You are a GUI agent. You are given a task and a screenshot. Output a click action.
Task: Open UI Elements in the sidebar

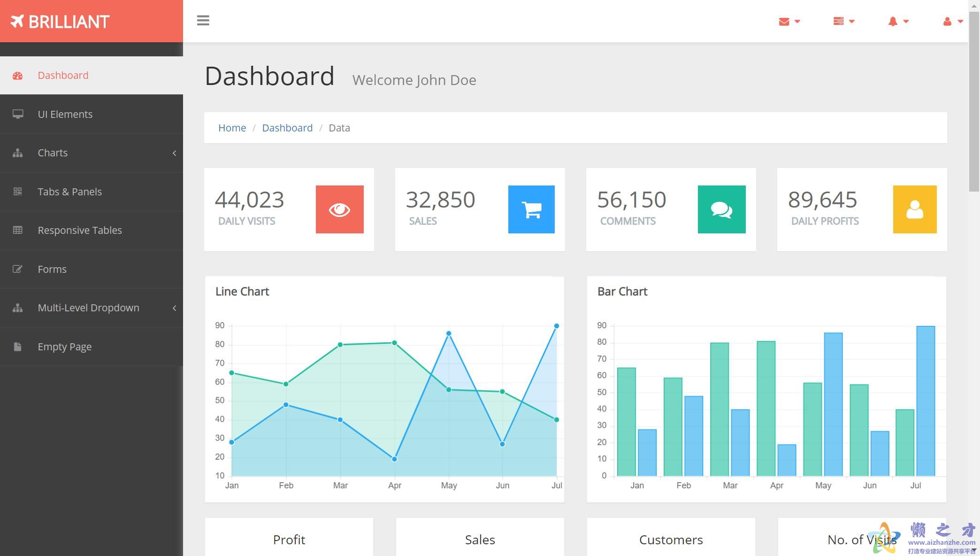click(65, 114)
